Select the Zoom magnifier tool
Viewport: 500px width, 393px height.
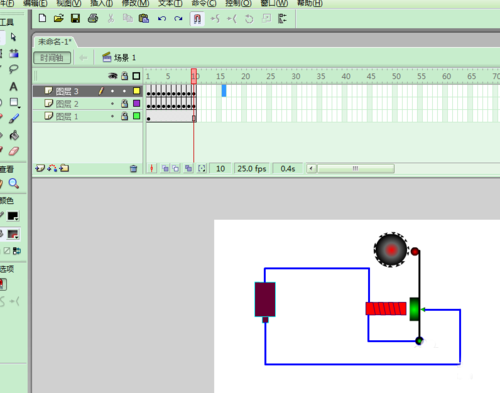coord(14,183)
